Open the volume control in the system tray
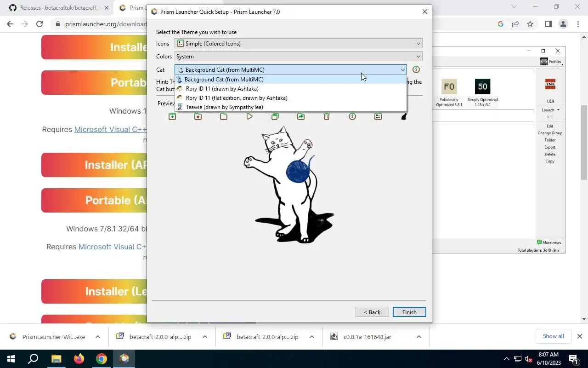Viewport: 588px width, 368px height. click(529, 359)
